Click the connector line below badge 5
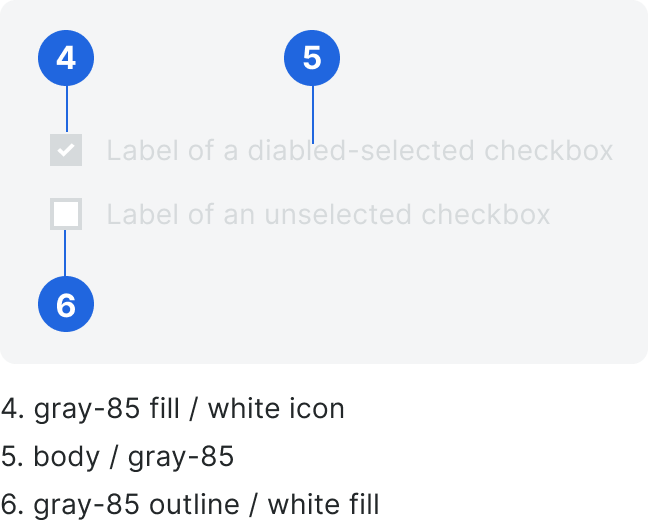Viewport: 648px width, 524px height. (x=313, y=114)
